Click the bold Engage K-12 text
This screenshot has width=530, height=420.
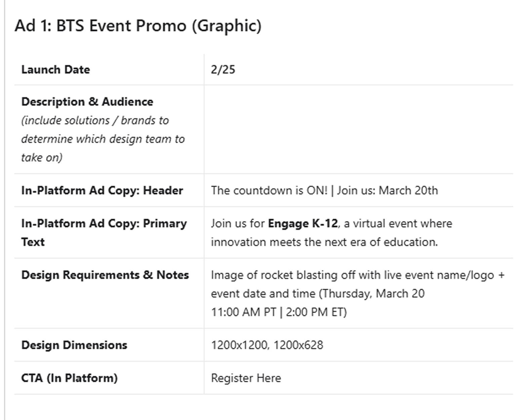pos(303,223)
